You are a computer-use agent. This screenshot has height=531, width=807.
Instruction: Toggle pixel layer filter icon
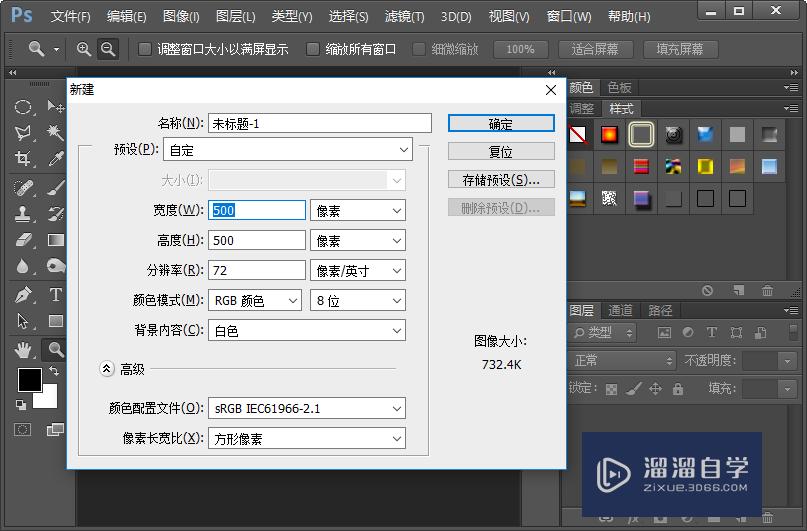point(664,333)
